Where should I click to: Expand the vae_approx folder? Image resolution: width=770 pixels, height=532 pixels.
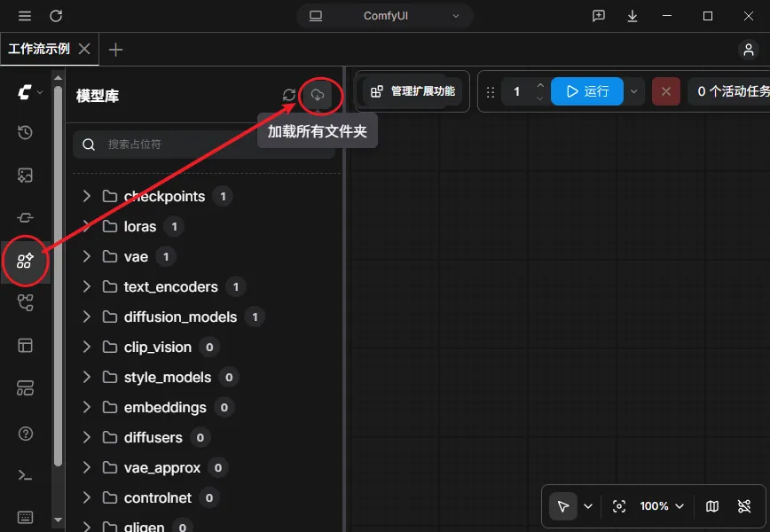pos(86,467)
